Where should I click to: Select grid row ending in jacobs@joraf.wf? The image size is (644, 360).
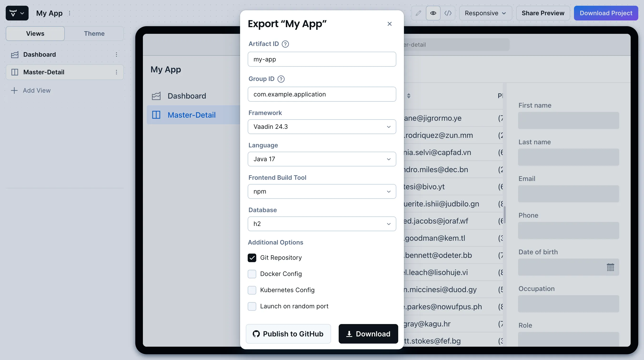pos(453,221)
